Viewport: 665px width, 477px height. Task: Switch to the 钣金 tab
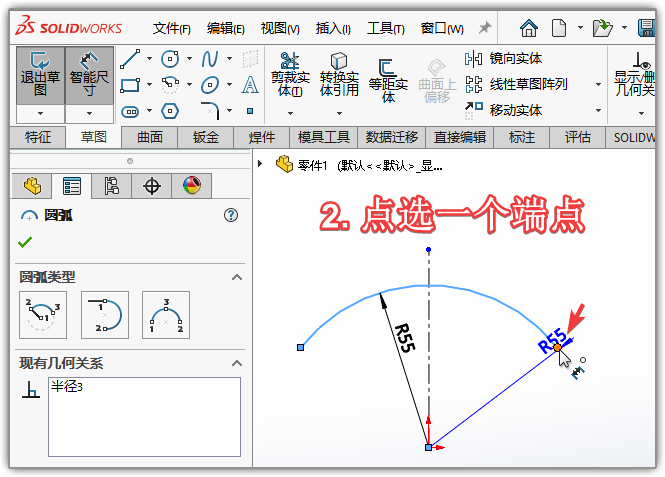(205, 137)
